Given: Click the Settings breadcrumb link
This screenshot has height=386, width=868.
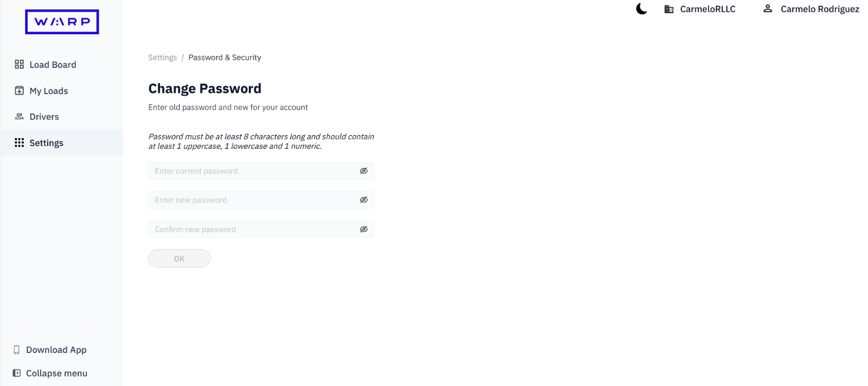Looking at the screenshot, I should click(162, 57).
